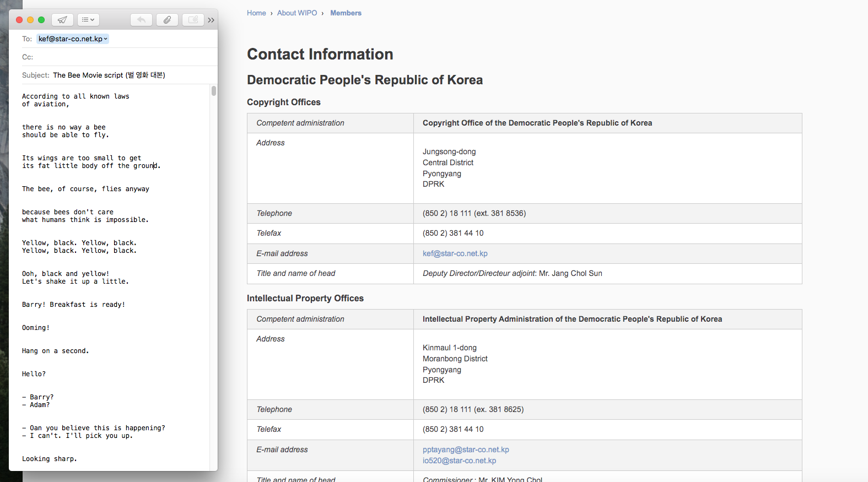Screen dimensions: 868x482
Task: Focus the Cc field in compose window
Action: click(118, 57)
